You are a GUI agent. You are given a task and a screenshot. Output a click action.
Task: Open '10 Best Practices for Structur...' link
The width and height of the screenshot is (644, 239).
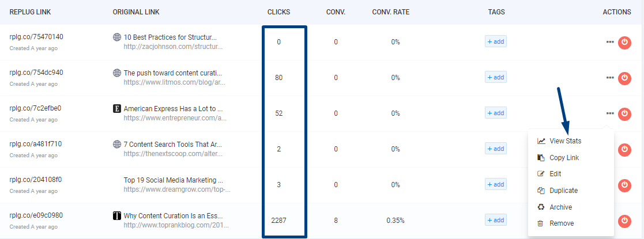[170, 37]
